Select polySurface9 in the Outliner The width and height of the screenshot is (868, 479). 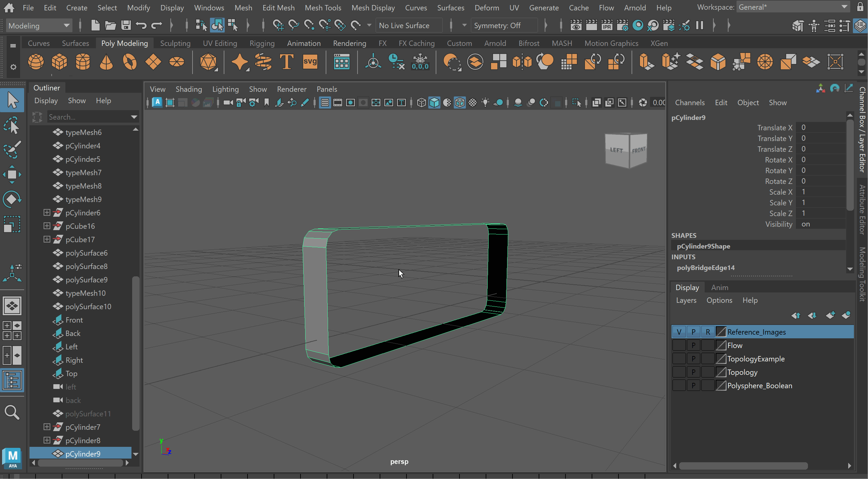point(86,280)
